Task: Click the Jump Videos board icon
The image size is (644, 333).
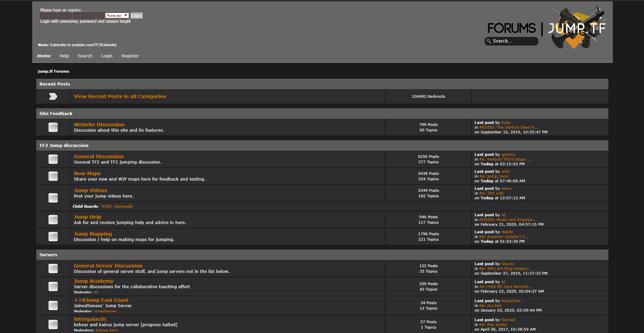Action: point(53,198)
